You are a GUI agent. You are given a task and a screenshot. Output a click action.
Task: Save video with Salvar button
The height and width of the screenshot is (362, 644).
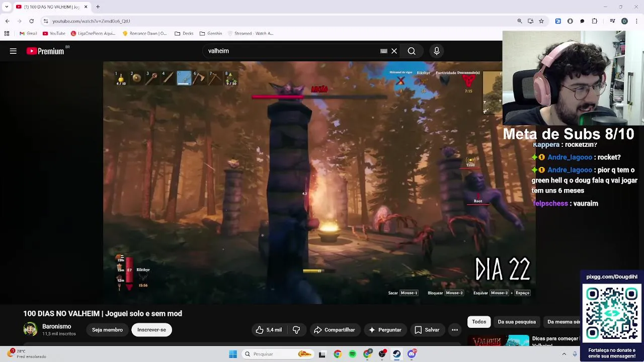(x=427, y=330)
